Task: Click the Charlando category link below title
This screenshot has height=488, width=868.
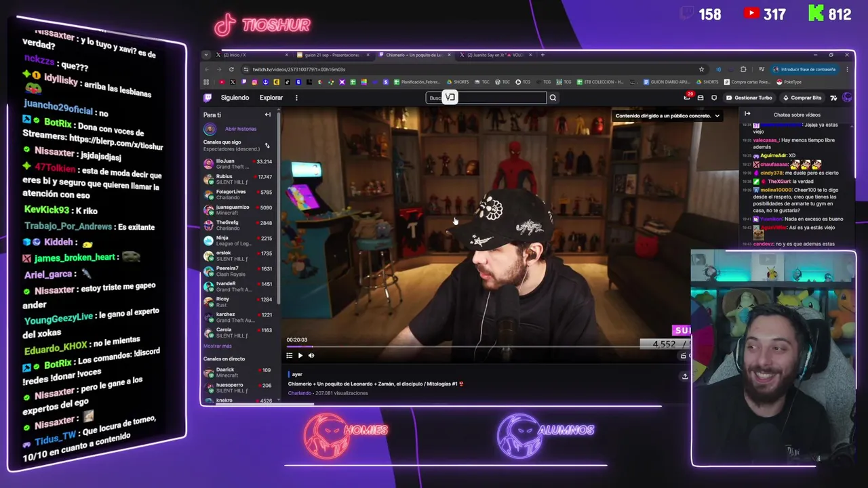Action: [299, 393]
